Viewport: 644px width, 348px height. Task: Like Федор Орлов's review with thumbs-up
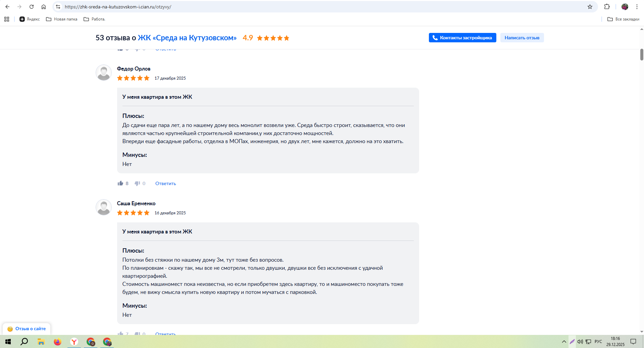(x=120, y=183)
